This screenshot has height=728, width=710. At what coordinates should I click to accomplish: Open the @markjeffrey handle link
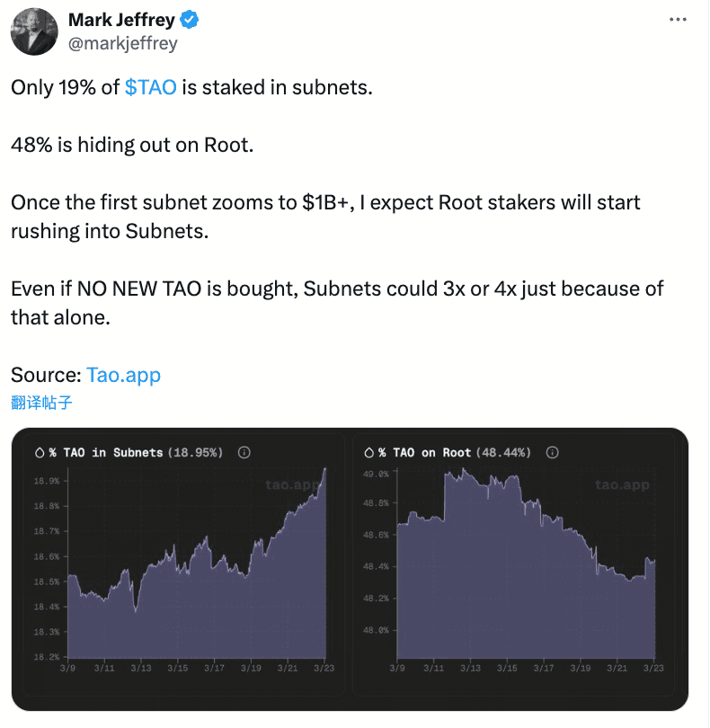123,42
